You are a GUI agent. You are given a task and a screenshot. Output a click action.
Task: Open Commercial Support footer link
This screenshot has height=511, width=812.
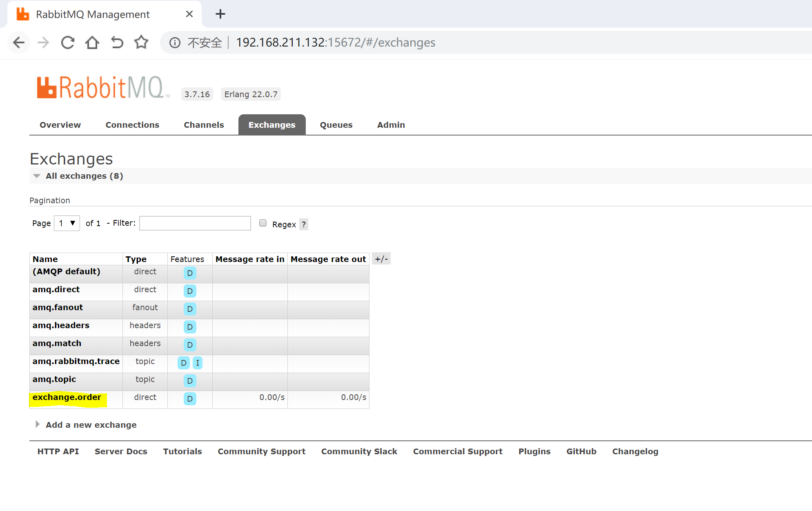458,451
